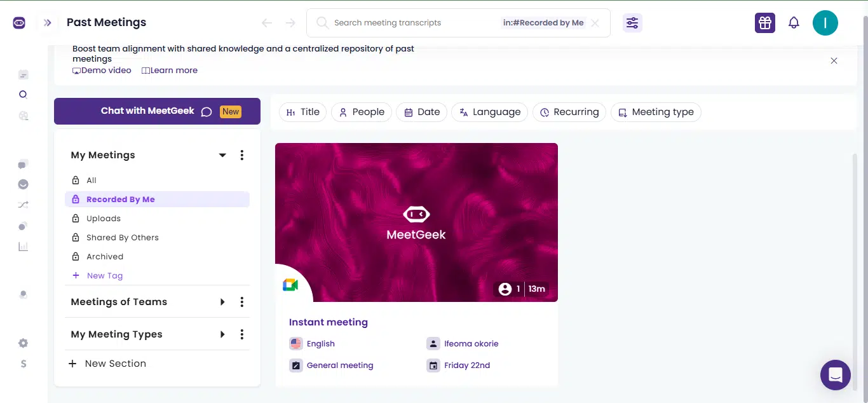Open My Meetings three-dot options menu

click(242, 155)
